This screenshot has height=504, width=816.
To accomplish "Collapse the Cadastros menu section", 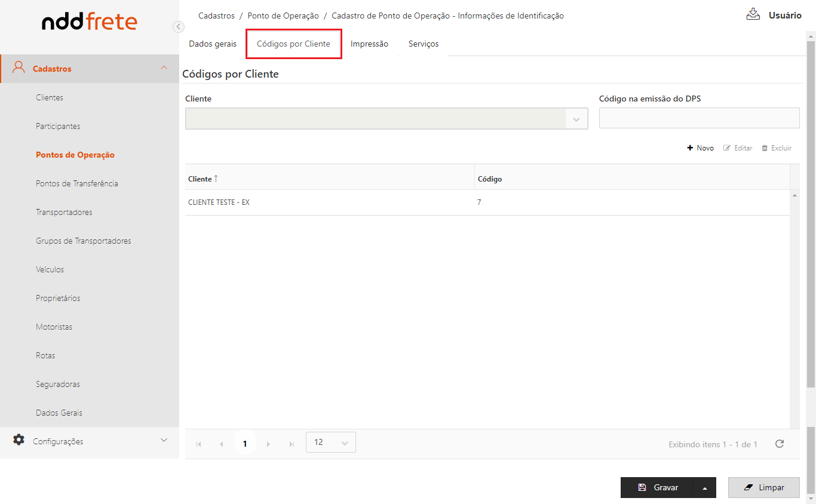I will [164, 69].
